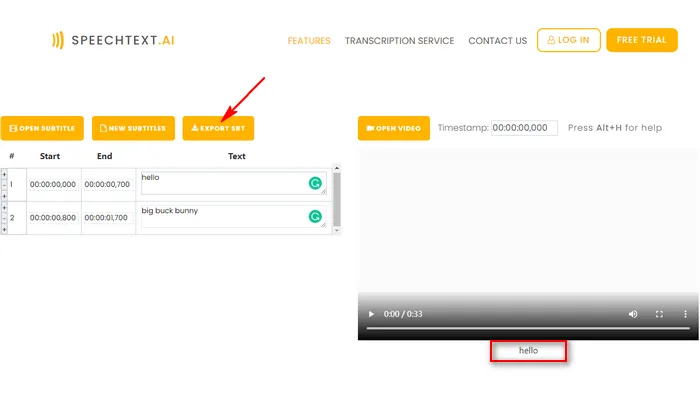Go to Transcription Service page
The width and height of the screenshot is (700, 405).
coord(399,41)
